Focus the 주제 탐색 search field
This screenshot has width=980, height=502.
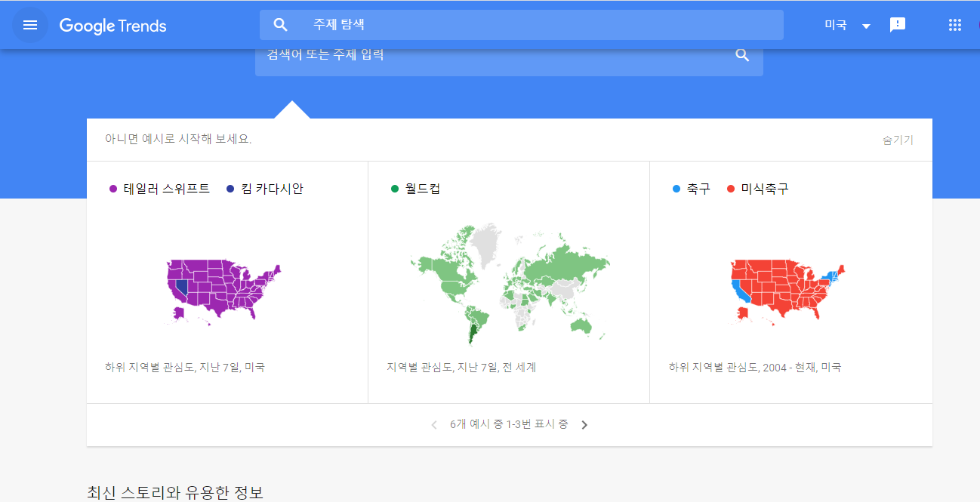pyautogui.click(x=522, y=25)
